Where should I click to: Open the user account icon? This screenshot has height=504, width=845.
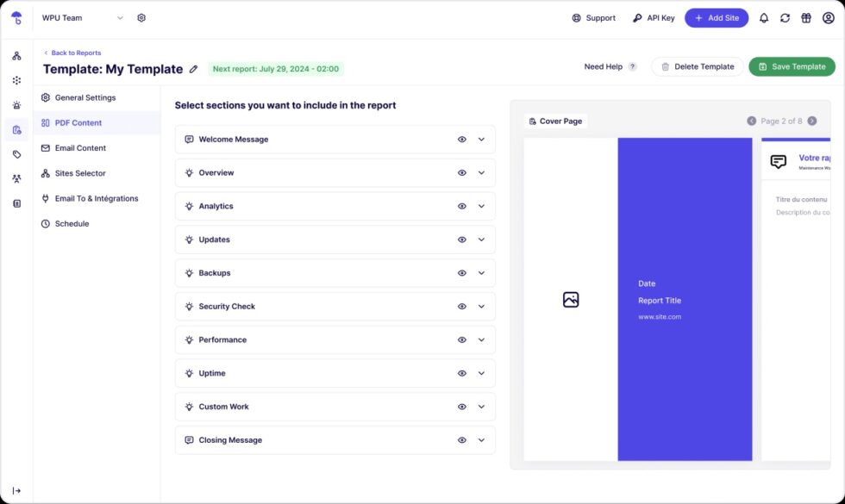point(828,17)
